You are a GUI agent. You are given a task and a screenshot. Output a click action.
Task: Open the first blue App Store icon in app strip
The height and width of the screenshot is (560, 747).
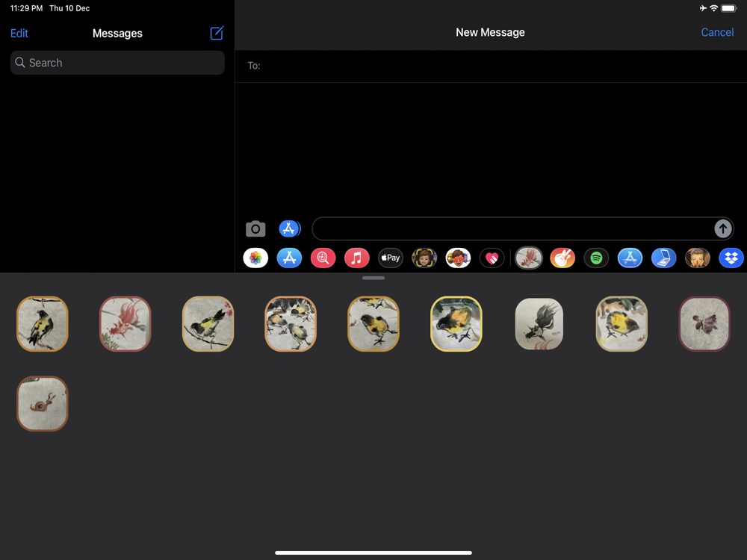pos(289,258)
